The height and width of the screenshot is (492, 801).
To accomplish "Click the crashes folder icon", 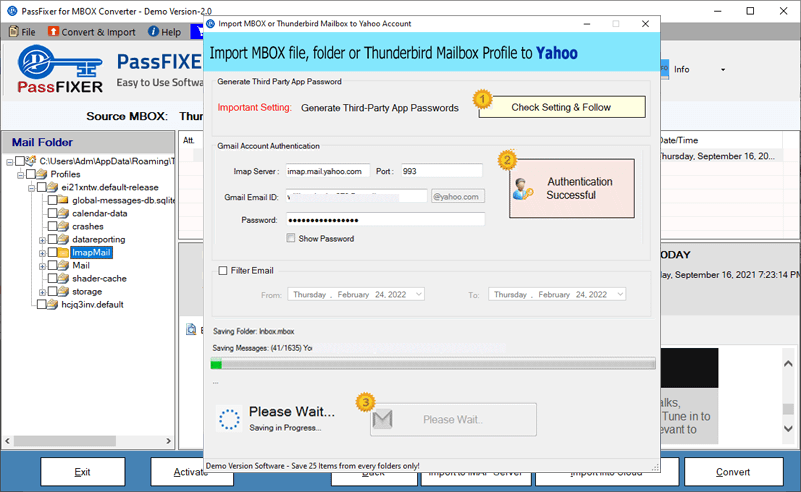I will tap(63, 226).
